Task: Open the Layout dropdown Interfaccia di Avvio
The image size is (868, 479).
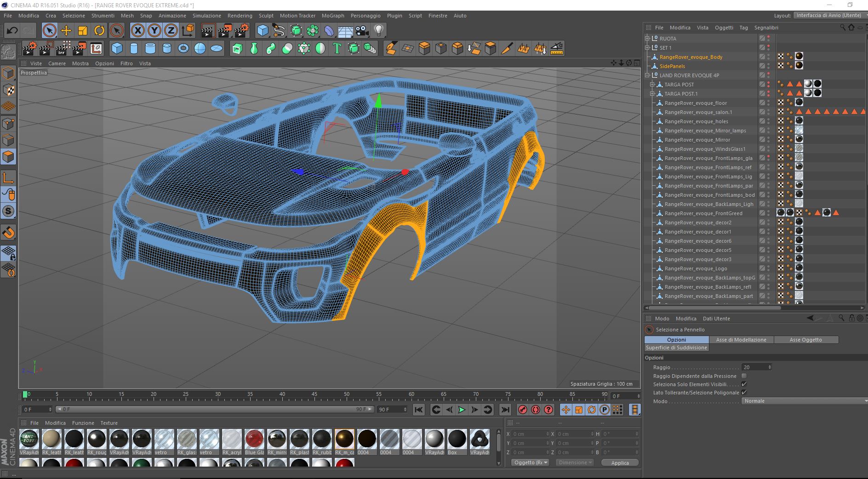Action: [x=830, y=15]
